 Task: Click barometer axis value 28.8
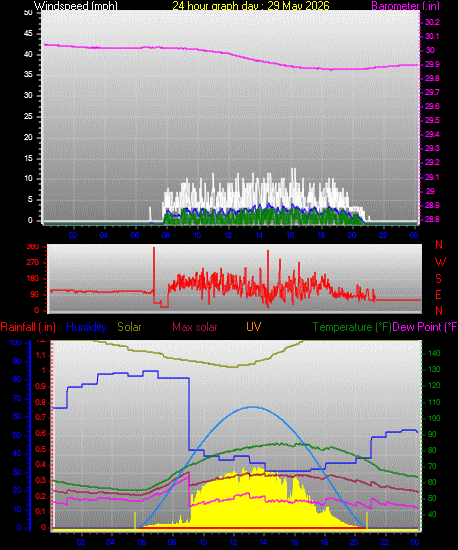(432, 220)
